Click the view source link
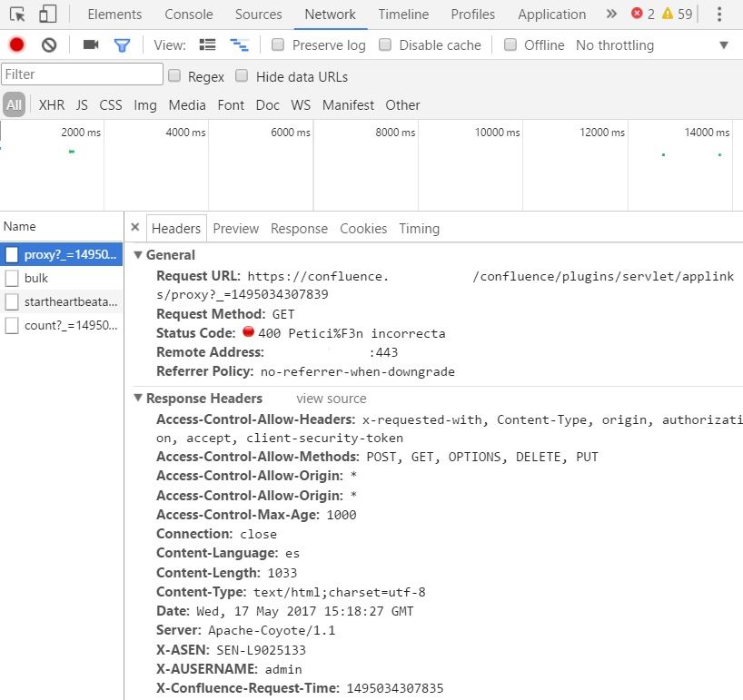Viewport: 743px width, 700px height. [x=332, y=399]
